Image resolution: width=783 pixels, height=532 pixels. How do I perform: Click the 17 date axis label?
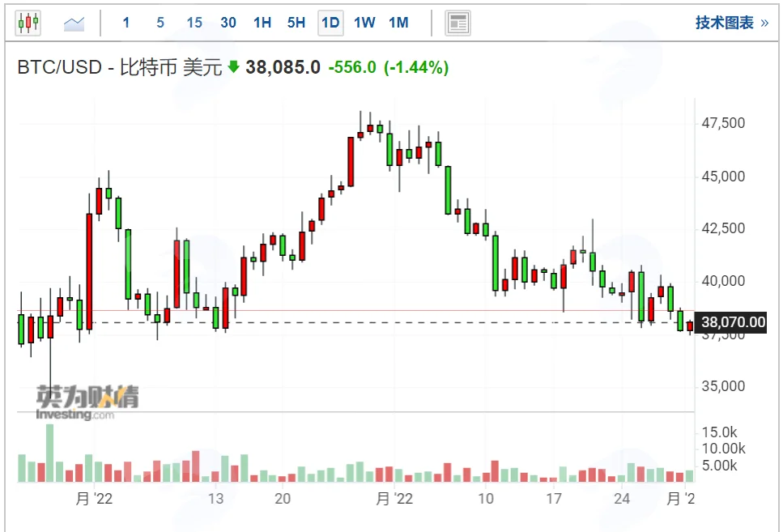click(554, 499)
